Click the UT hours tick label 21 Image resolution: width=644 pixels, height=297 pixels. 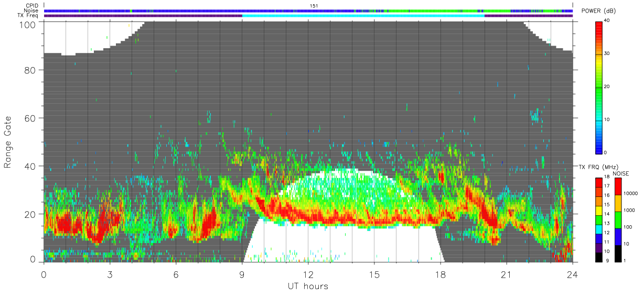(506, 274)
